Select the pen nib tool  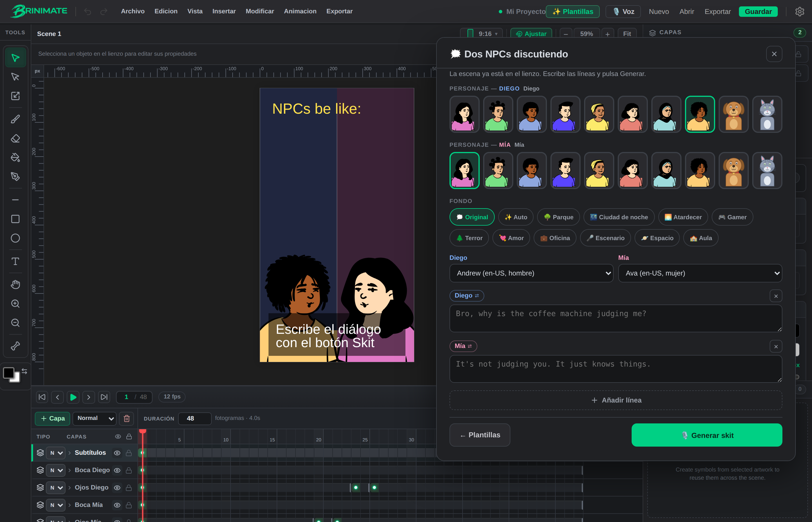pos(15,176)
